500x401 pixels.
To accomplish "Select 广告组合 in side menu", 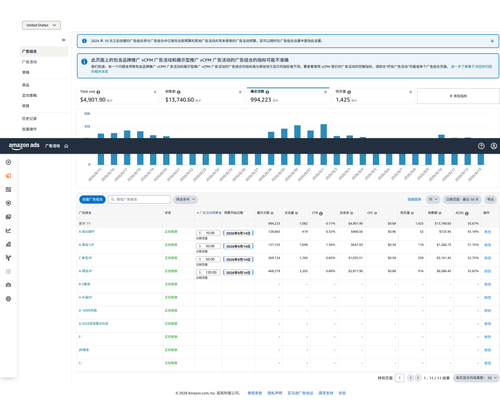I will pos(44,51).
